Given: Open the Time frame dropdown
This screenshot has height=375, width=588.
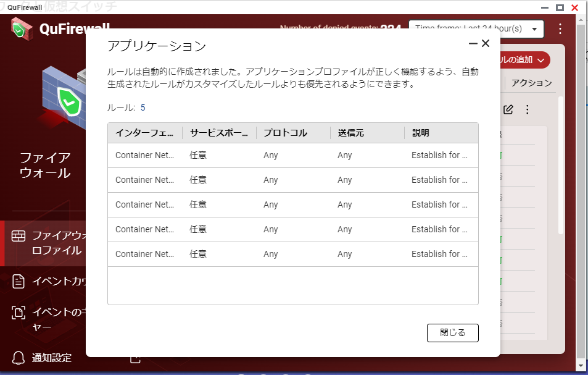Looking at the screenshot, I should pyautogui.click(x=476, y=29).
